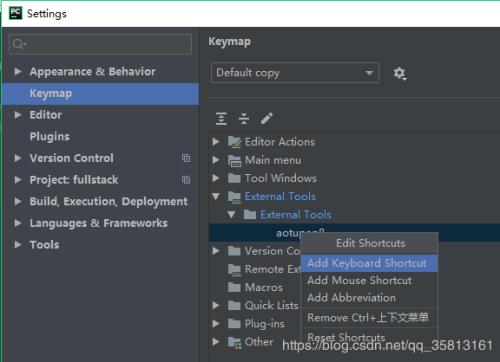Click the Version Control project-level copy icon
Image resolution: width=500 pixels, height=362 pixels.
pos(186,158)
